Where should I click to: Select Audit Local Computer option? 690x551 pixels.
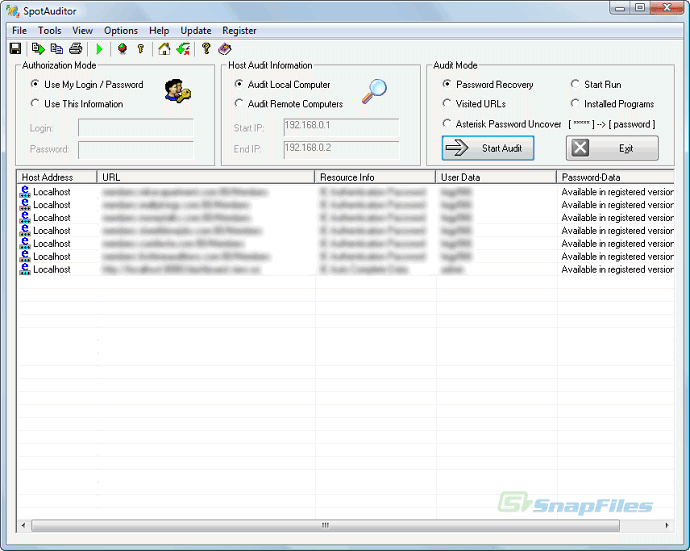pyautogui.click(x=283, y=84)
